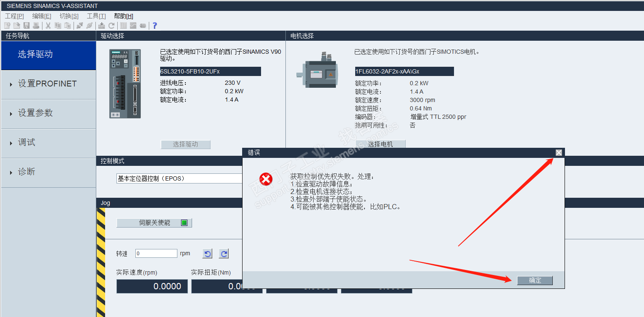
Task: Click the go-online connect plug icon
Action: [79, 26]
